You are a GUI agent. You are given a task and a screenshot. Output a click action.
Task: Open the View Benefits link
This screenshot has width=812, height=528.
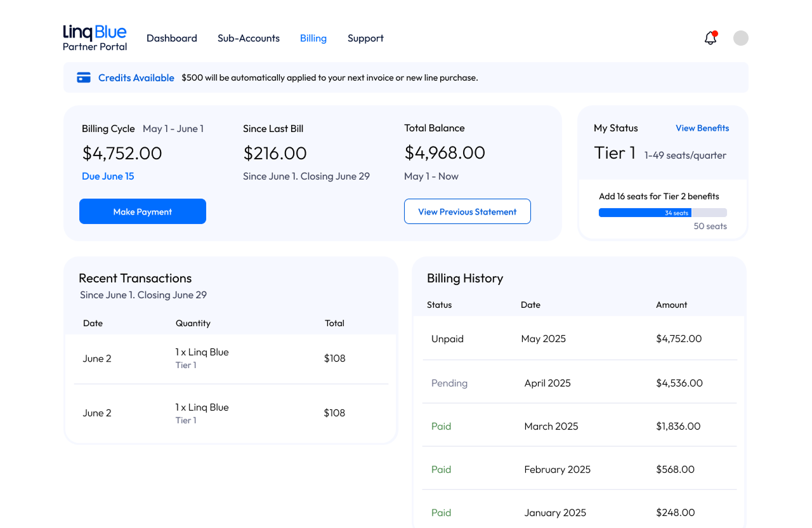[702, 128]
